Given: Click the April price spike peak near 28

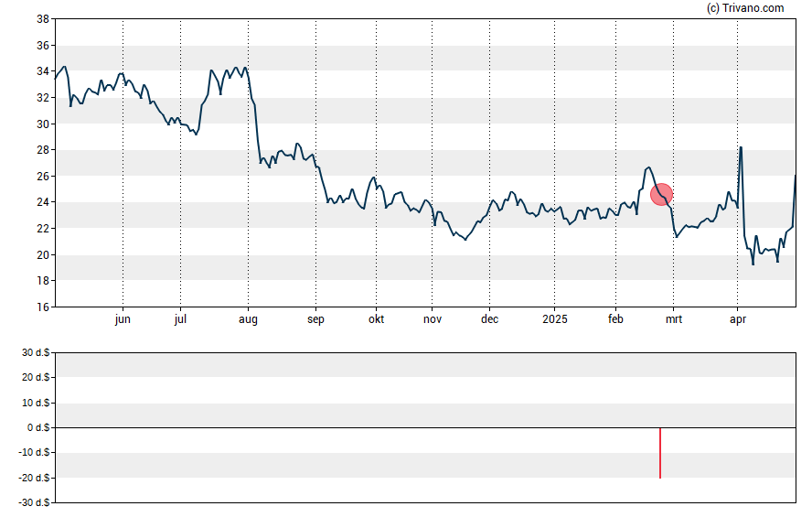Looking at the screenshot, I should [x=741, y=147].
